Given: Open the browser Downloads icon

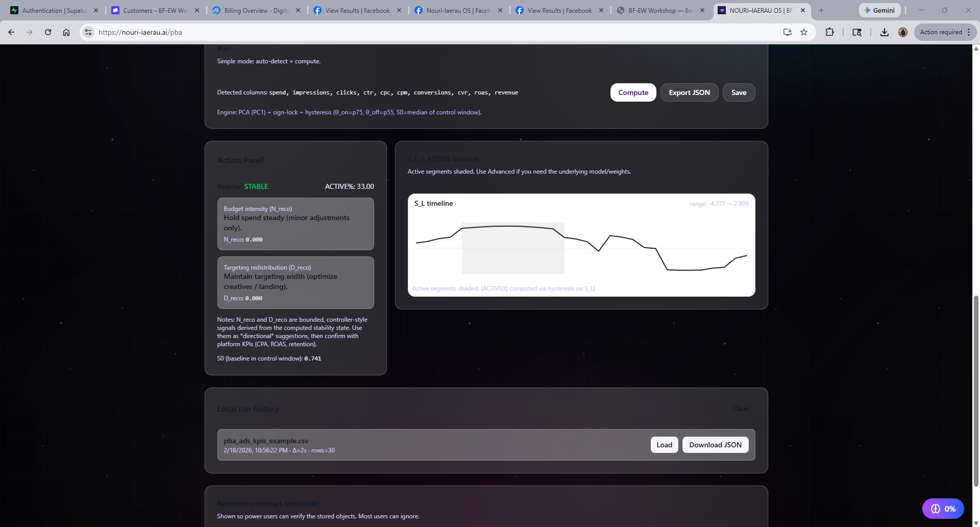Looking at the screenshot, I should coord(885,32).
